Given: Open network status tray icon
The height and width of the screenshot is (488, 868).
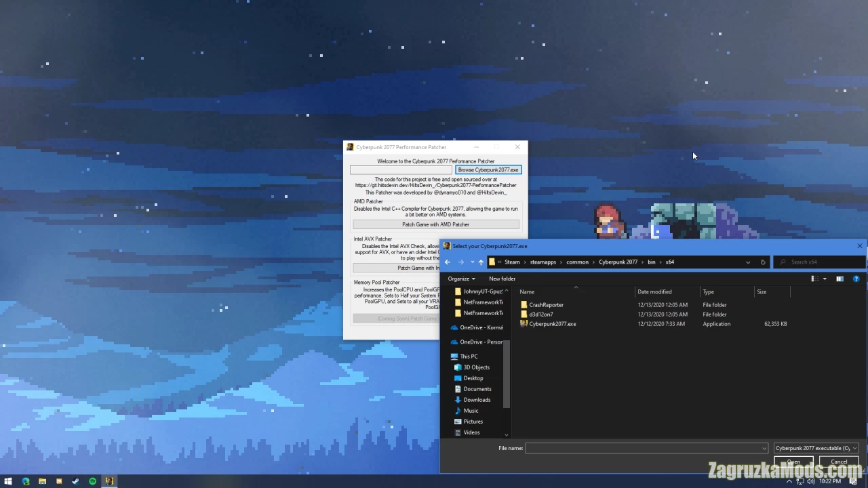Looking at the screenshot, I should click(x=801, y=481).
